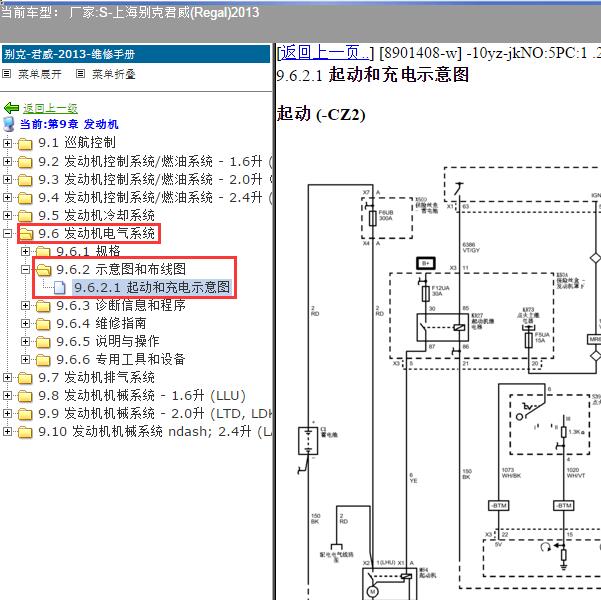Click the green back arrow icon
The width and height of the screenshot is (601, 600).
[x=11, y=108]
